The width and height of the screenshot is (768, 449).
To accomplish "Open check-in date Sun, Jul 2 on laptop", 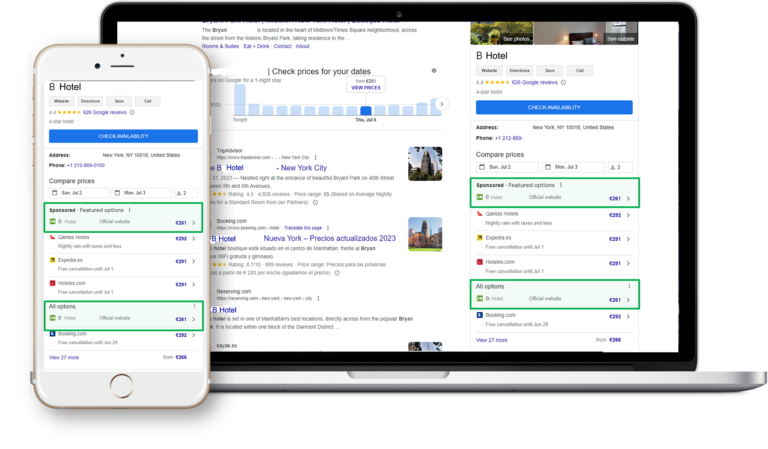I will (x=507, y=167).
